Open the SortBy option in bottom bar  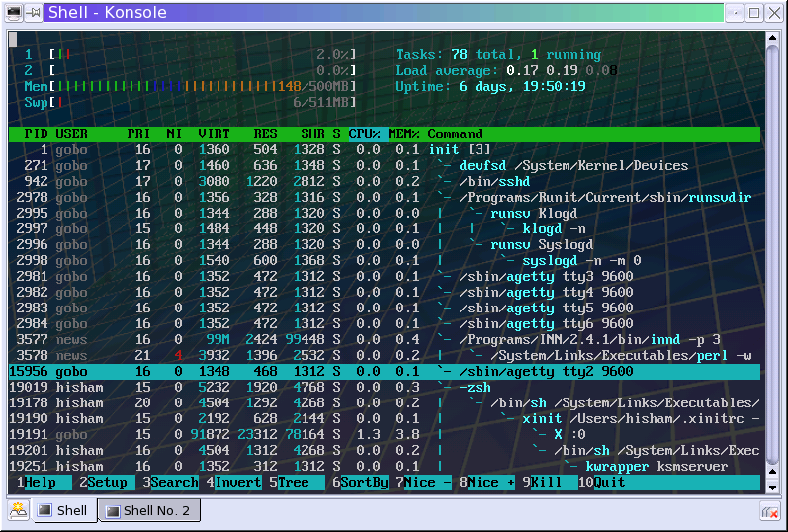coord(364,483)
